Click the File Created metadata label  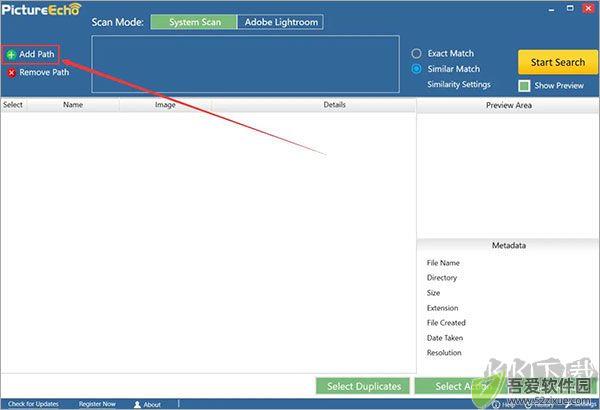point(446,323)
